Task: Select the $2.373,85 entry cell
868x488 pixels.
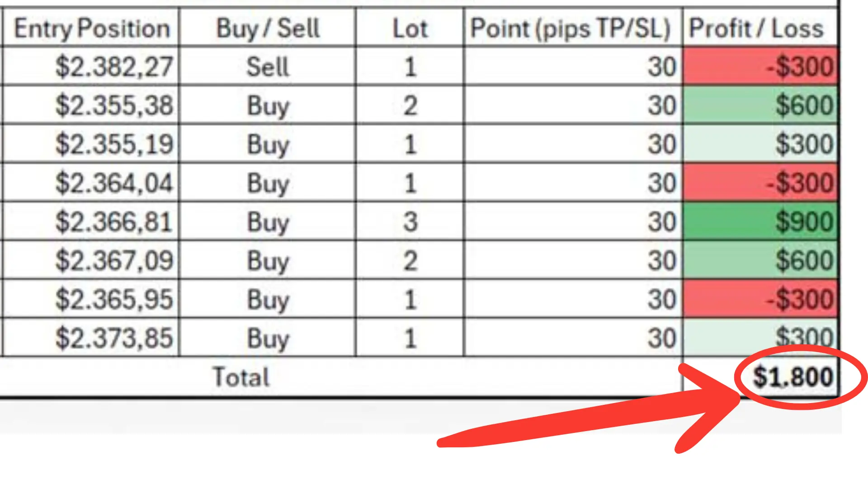Action: (x=90, y=338)
